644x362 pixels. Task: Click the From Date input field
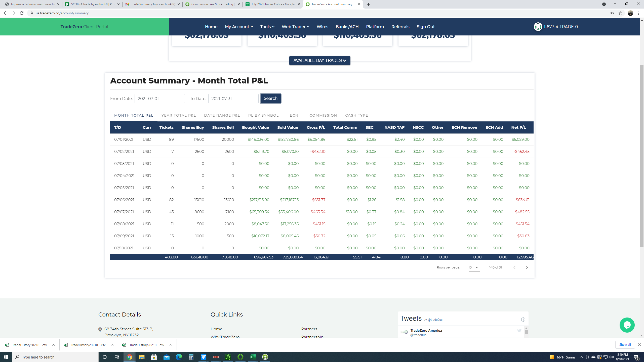159,99
